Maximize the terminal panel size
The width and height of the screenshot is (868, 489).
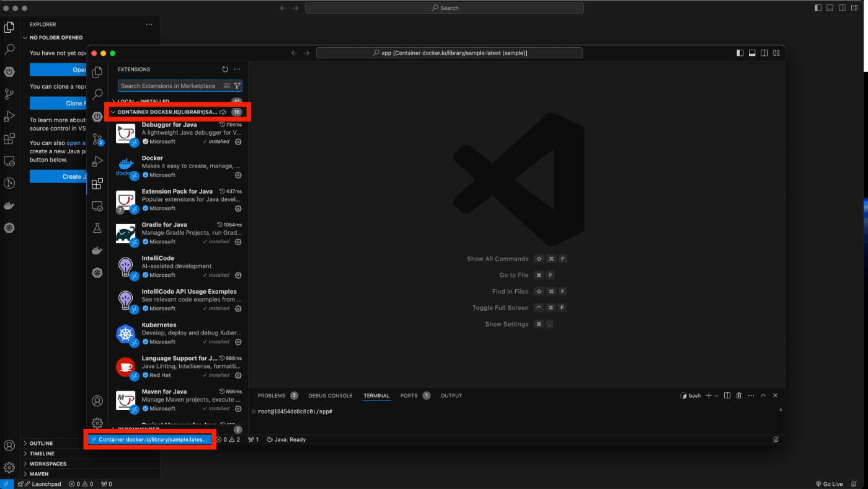click(763, 395)
